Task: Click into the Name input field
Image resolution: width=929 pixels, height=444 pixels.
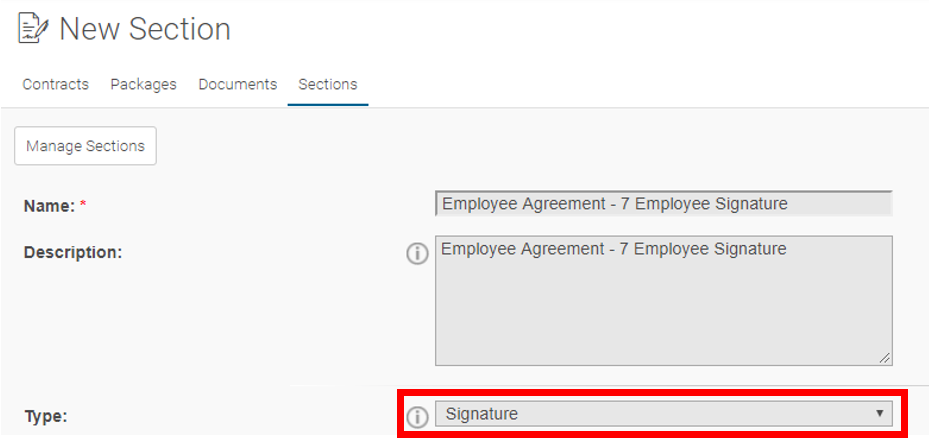Action: (x=664, y=204)
